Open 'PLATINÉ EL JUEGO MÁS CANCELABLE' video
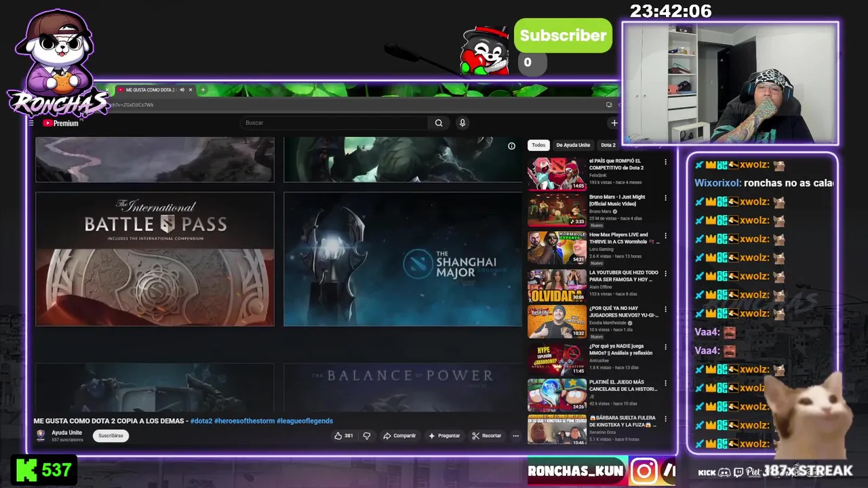This screenshot has height=488, width=868. [623, 386]
